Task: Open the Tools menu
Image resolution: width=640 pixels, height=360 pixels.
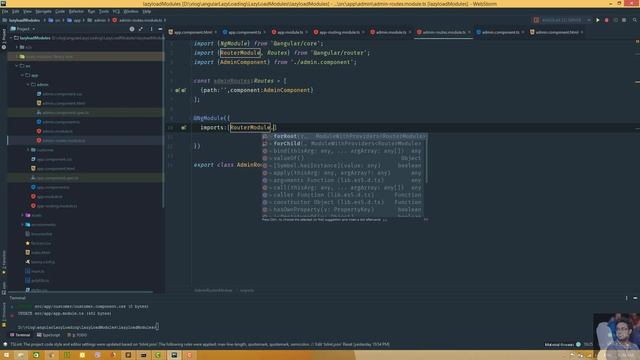Action: pos(104,11)
